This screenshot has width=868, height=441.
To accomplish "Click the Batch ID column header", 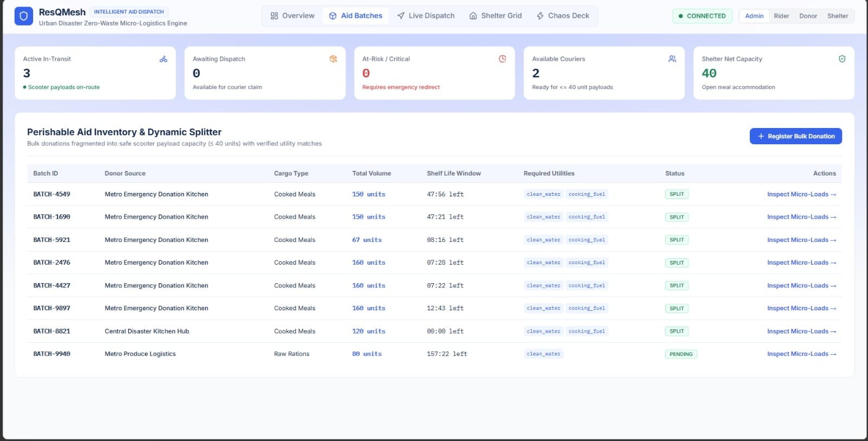I will point(46,174).
